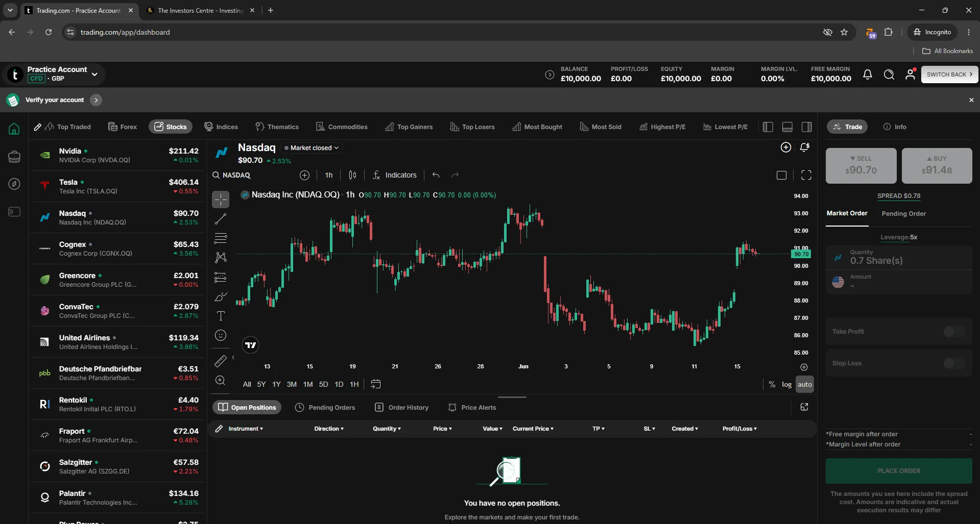Switch to the Info tab
This screenshot has height=524, width=980.
(895, 127)
